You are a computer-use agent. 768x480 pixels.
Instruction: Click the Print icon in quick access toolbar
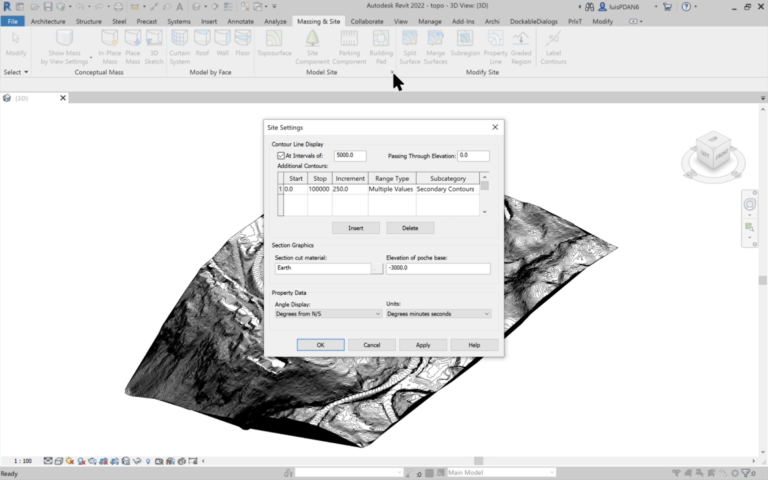click(x=119, y=7)
